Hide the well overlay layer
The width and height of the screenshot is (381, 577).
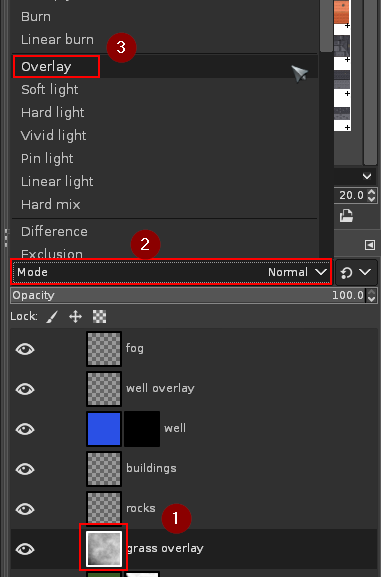tap(25, 389)
